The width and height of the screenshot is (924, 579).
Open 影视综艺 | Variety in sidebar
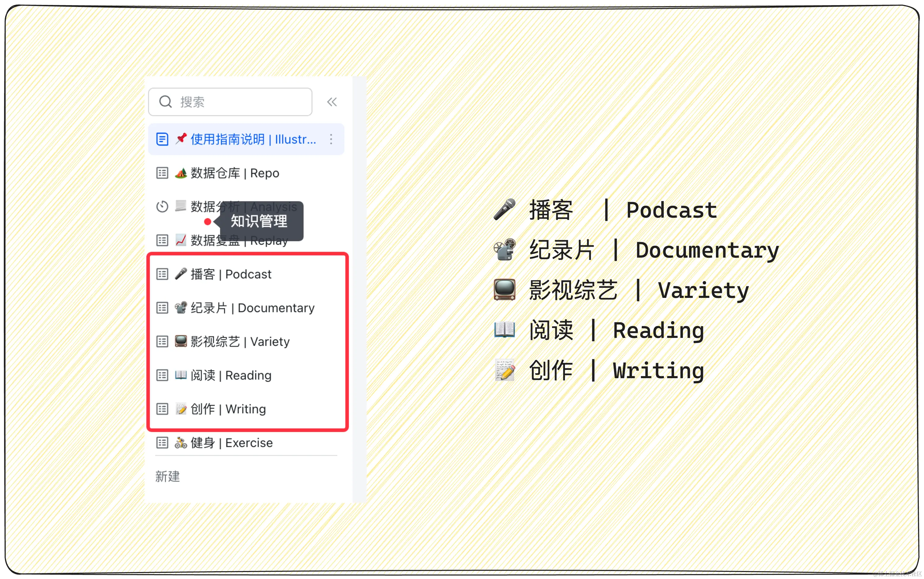click(x=240, y=342)
